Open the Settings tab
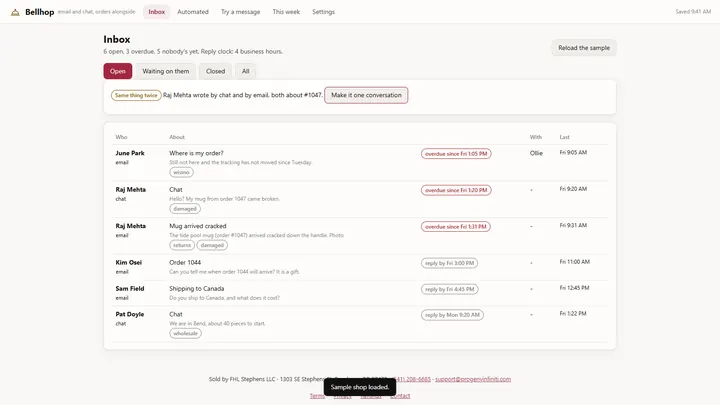This screenshot has height=405, width=720. click(323, 12)
